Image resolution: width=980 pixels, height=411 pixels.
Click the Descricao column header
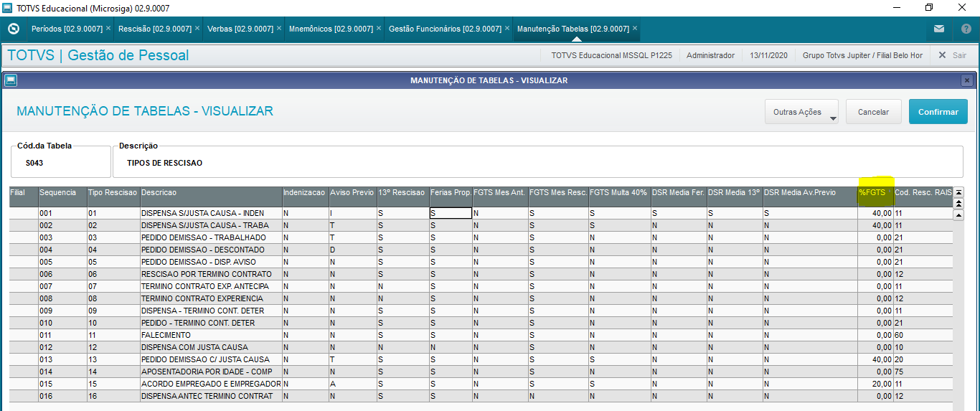coord(211,197)
